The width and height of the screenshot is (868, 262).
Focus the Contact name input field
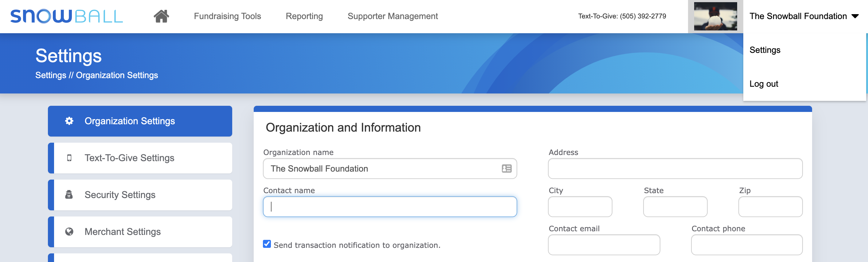coord(390,207)
